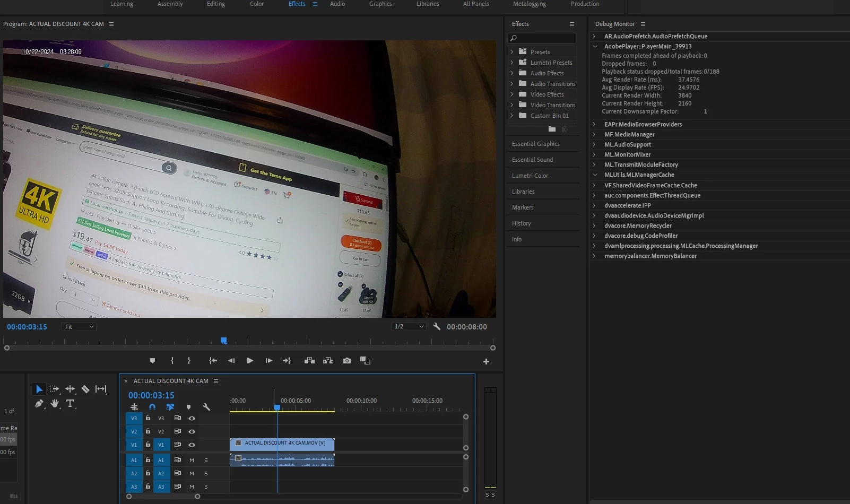The width and height of the screenshot is (850, 504).
Task: Click the Program monitor playhead marker
Action: [224, 341]
